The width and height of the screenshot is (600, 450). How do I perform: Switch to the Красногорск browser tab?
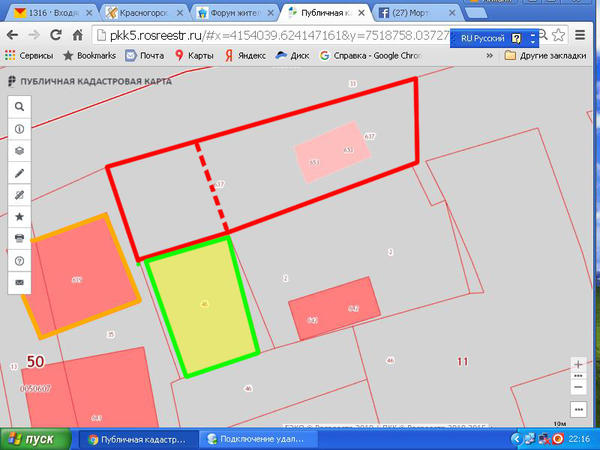click(147, 15)
